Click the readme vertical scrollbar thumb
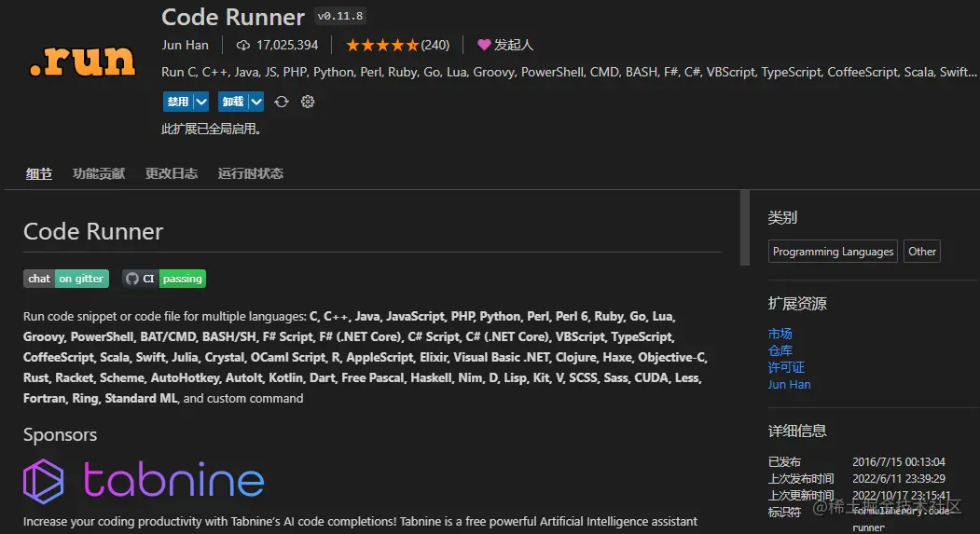Image resolution: width=980 pixels, height=534 pixels. click(x=744, y=228)
